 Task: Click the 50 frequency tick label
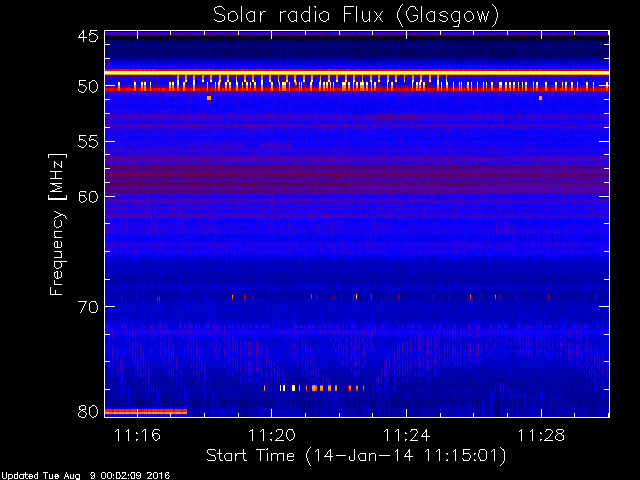[88, 87]
